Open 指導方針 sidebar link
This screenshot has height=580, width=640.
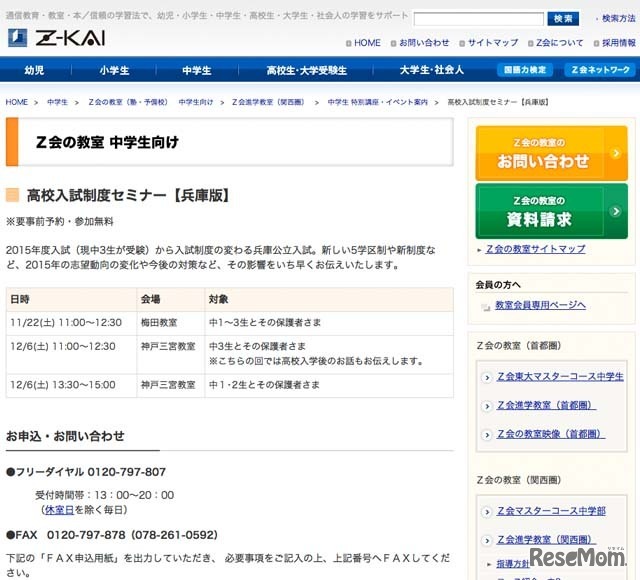513,564
